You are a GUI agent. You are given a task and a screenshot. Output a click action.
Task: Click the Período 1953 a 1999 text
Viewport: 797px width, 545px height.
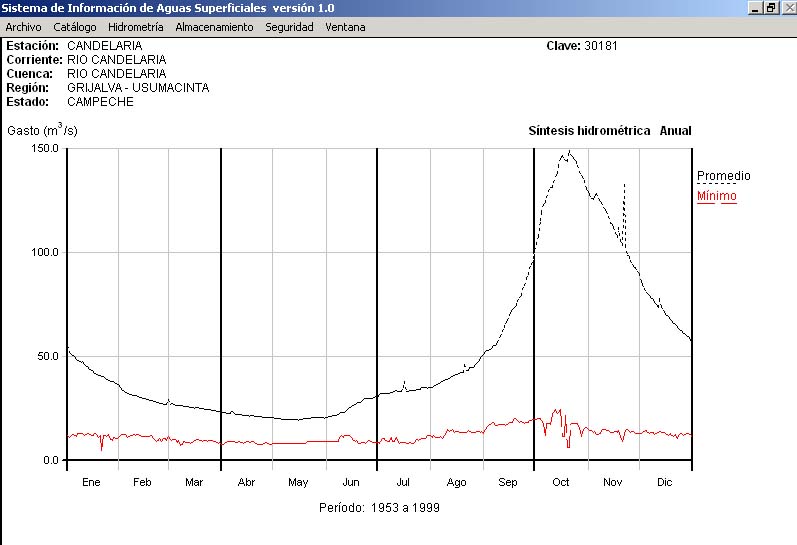click(x=379, y=508)
